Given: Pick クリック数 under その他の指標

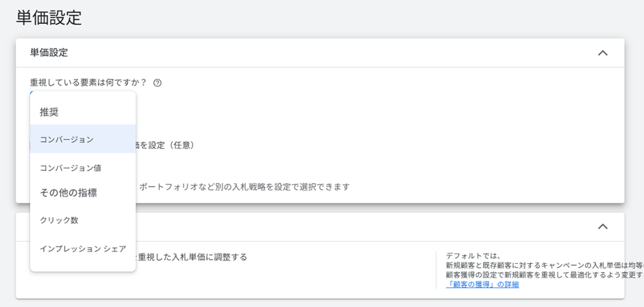Looking at the screenshot, I should (x=59, y=220).
